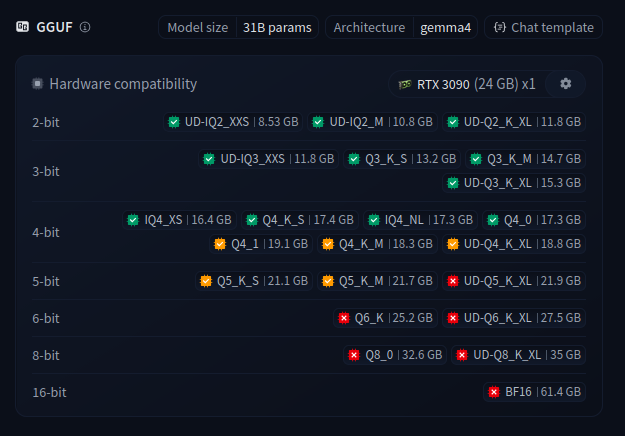Open UD-Q6_K_XL 27.5 GB quantization
Viewport: 625px width, 436px height.
coord(514,318)
